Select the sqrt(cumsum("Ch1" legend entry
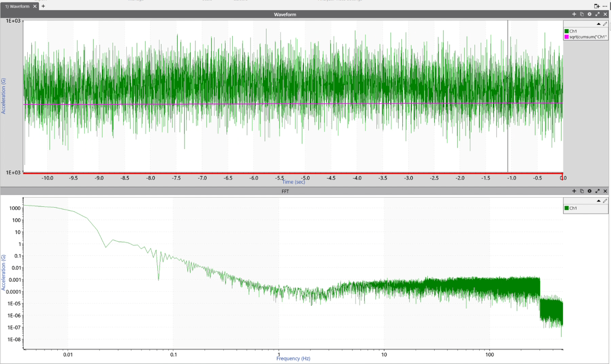 (589, 37)
